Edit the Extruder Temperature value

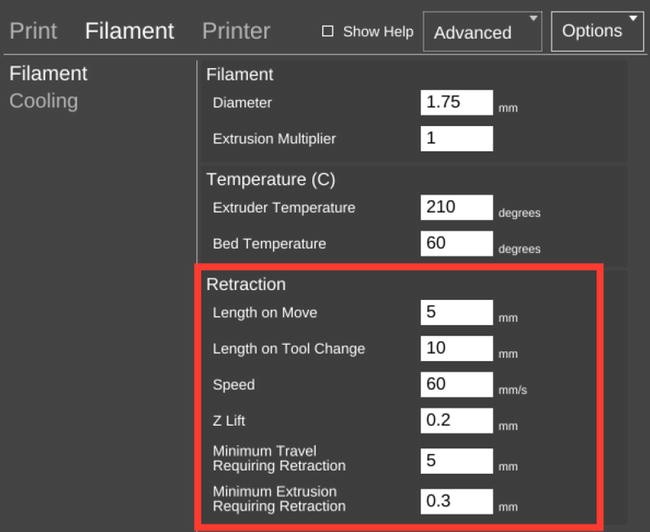[457, 207]
